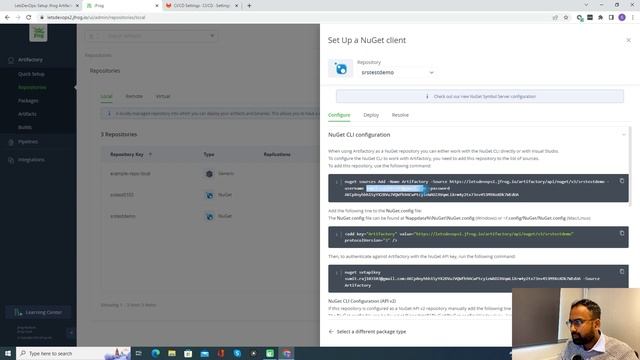640x360 pixels.
Task: Collapse the NuGet CLI configuration section
Action: [623, 135]
